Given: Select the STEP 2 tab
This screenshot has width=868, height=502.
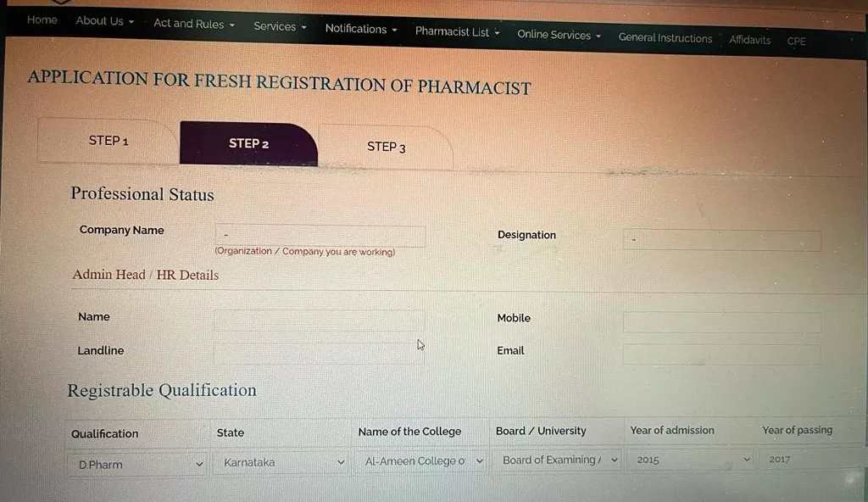Looking at the screenshot, I should [x=248, y=143].
